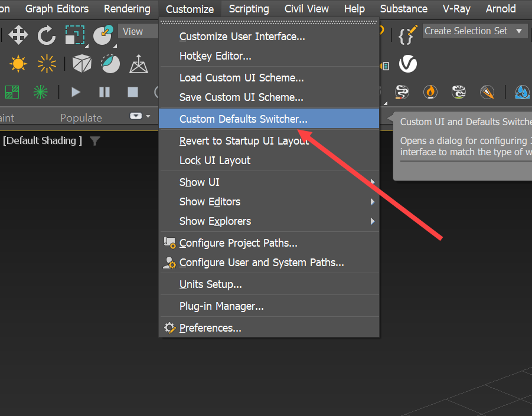The height and width of the screenshot is (416, 532).
Task: Click the blue water droplets icon
Action: click(523, 92)
